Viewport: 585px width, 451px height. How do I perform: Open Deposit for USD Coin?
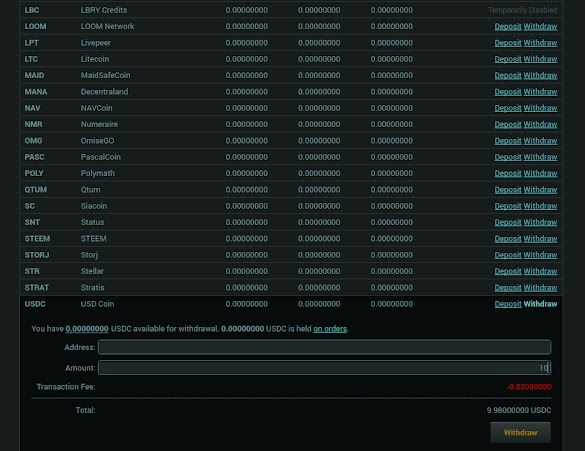[x=508, y=304]
